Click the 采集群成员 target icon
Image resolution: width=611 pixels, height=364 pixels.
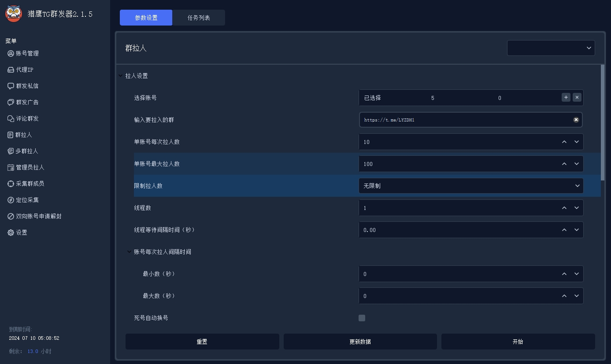pyautogui.click(x=11, y=184)
